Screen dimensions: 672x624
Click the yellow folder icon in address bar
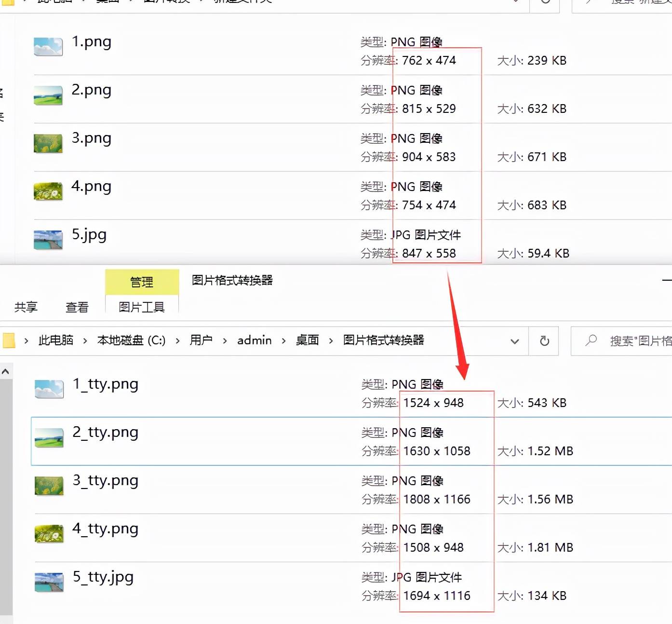(x=9, y=340)
